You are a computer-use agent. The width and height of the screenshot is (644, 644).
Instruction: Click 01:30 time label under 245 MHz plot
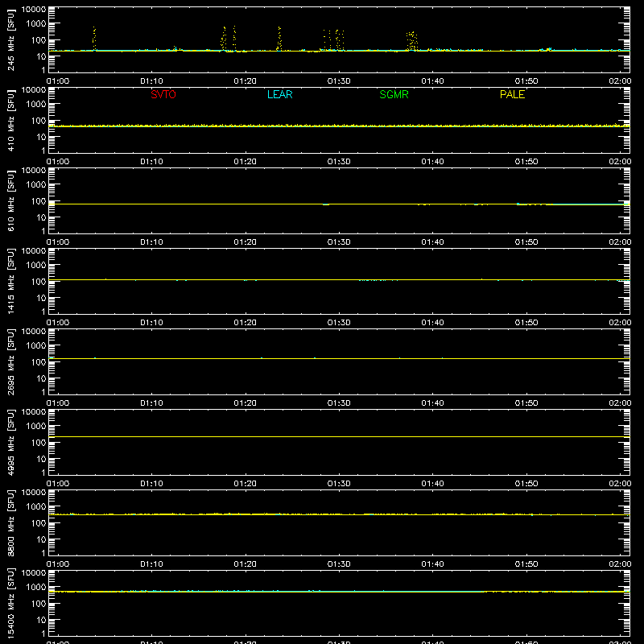339,81
